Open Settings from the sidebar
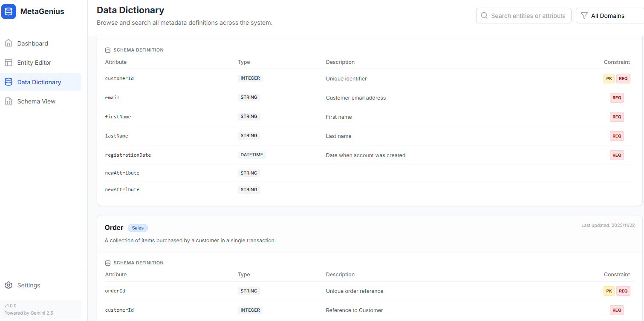The height and width of the screenshot is (321, 644). point(29,285)
